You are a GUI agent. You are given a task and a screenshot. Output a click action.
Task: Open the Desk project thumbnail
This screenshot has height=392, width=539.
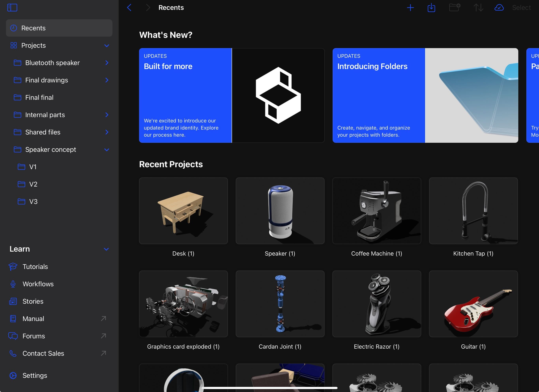pos(183,211)
